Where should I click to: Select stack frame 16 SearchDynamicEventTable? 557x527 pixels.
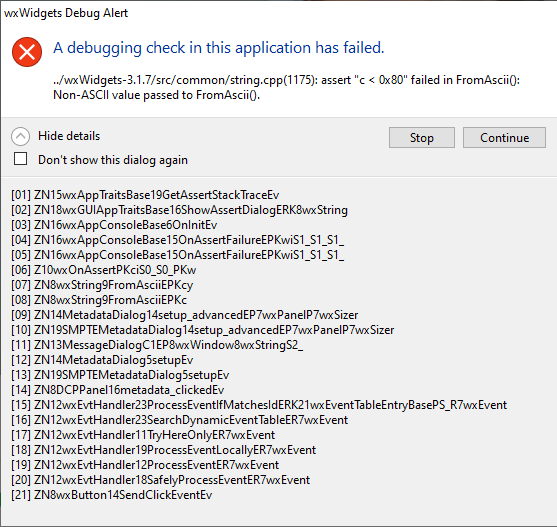pyautogui.click(x=179, y=420)
